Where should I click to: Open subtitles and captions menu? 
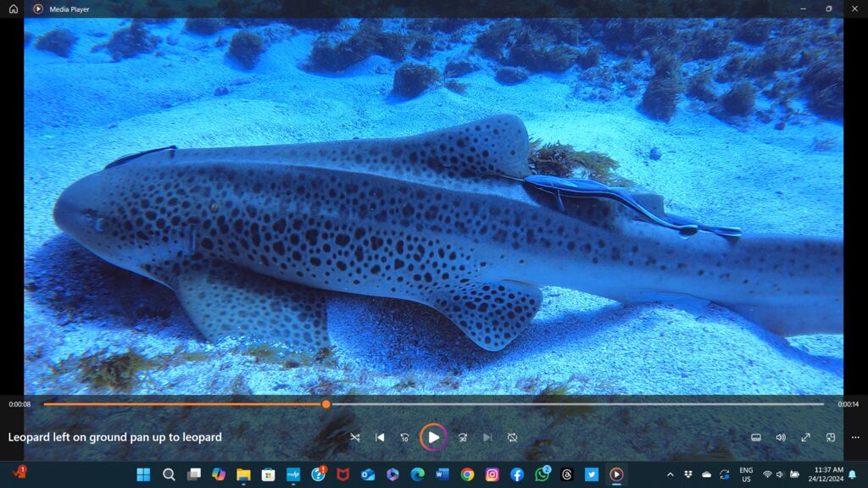[x=756, y=437]
